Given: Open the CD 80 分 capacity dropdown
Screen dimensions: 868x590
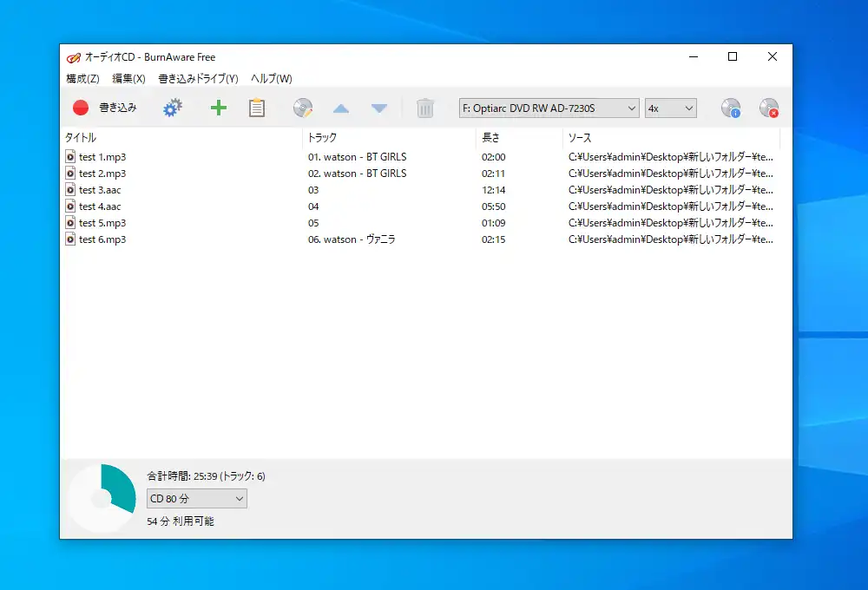Looking at the screenshot, I should pyautogui.click(x=196, y=498).
